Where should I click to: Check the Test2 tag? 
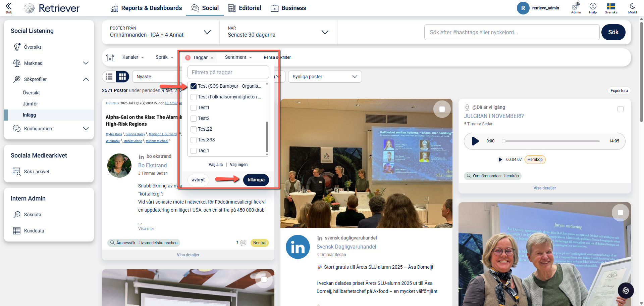coord(194,119)
